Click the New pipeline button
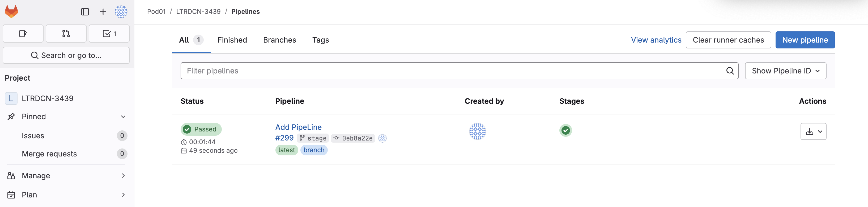 805,40
